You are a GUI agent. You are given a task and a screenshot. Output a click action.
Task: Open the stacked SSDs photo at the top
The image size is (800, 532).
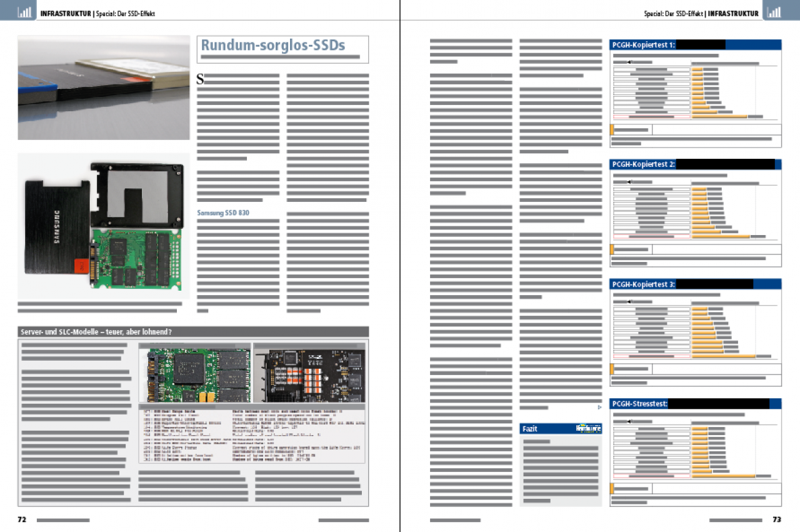coord(104,88)
